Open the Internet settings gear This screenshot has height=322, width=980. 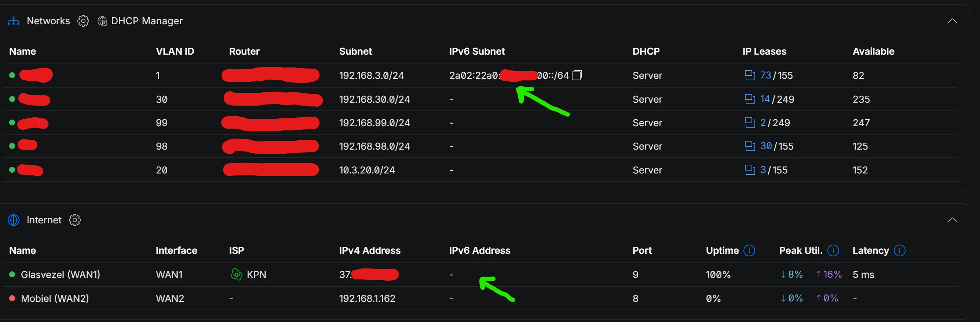[74, 220]
